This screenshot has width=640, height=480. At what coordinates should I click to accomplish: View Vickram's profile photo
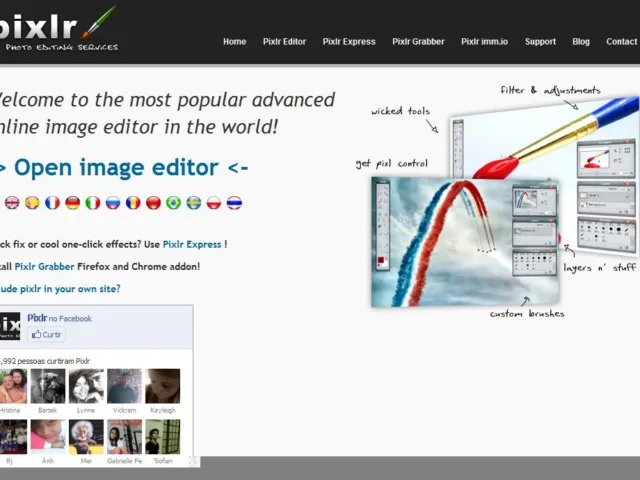pyautogui.click(x=124, y=386)
